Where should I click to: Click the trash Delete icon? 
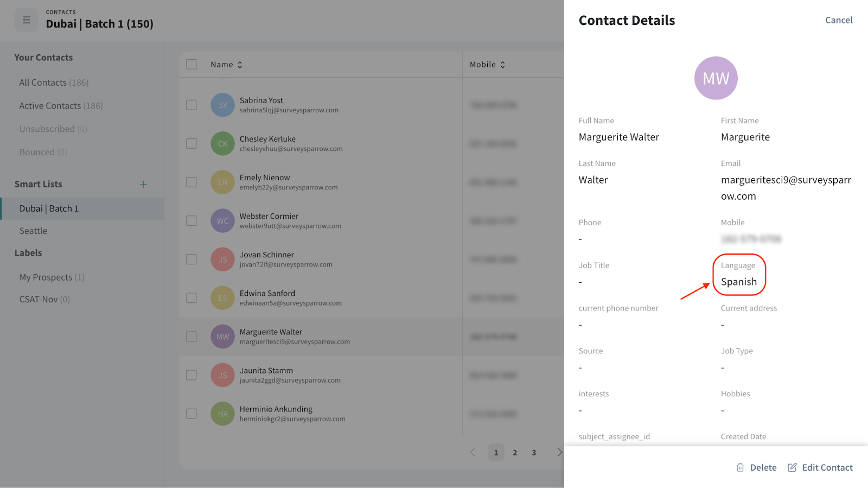[740, 467]
